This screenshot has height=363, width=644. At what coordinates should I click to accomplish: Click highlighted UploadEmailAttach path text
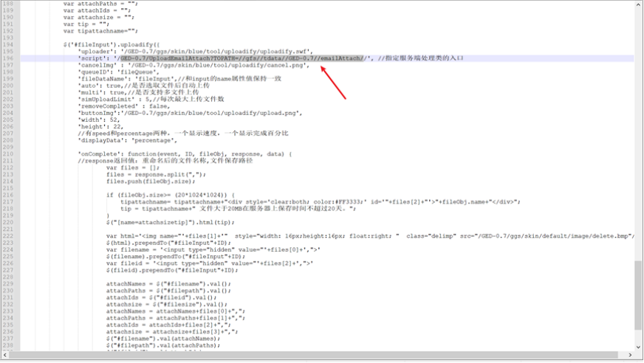click(x=242, y=58)
